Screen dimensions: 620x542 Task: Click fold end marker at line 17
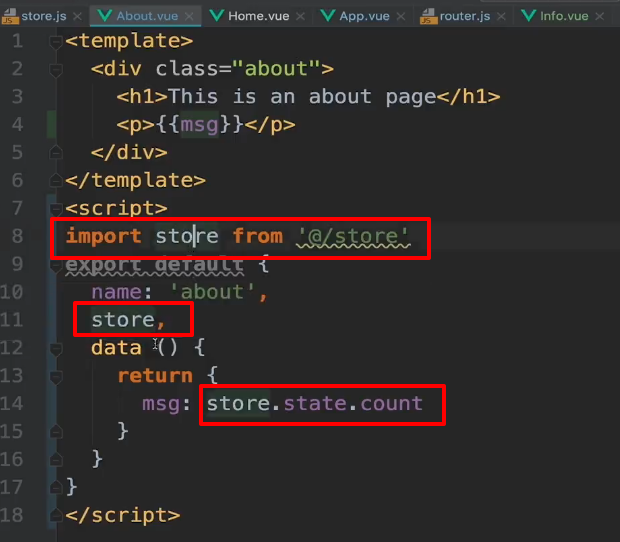pyautogui.click(x=56, y=488)
